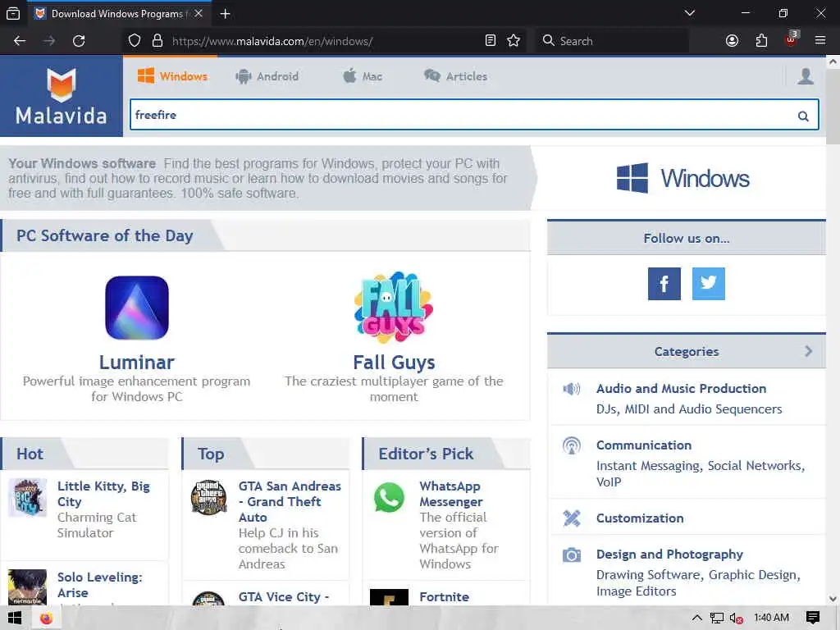This screenshot has height=630, width=840.
Task: Open the Articles section tab
Action: pos(456,76)
